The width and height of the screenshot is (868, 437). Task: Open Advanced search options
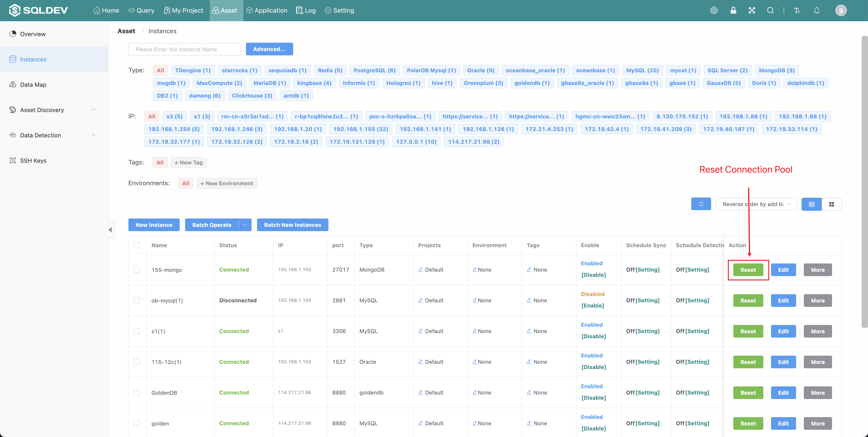[269, 49]
